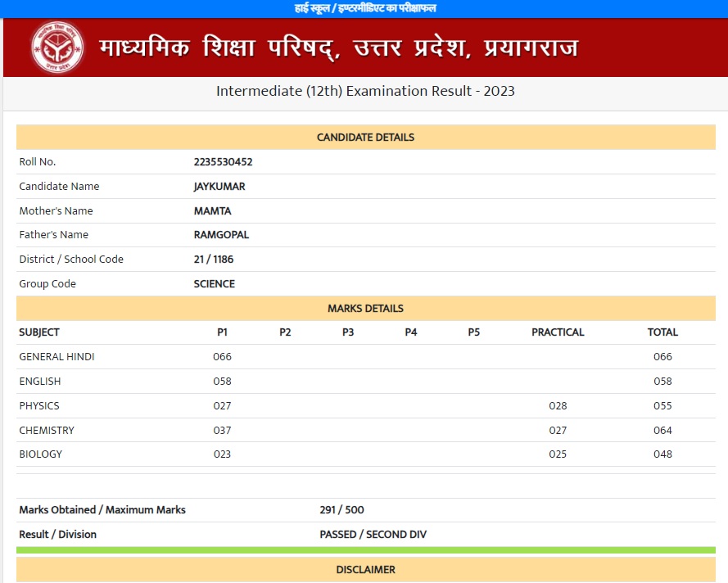Select roll number 2235530452
Screen dimensions: 728x583
pos(223,162)
